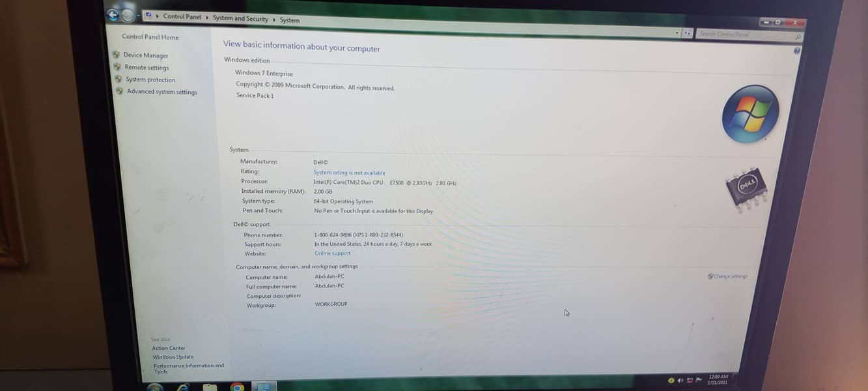Open System protection link
Image resolution: width=868 pixels, height=391 pixels.
pos(150,80)
